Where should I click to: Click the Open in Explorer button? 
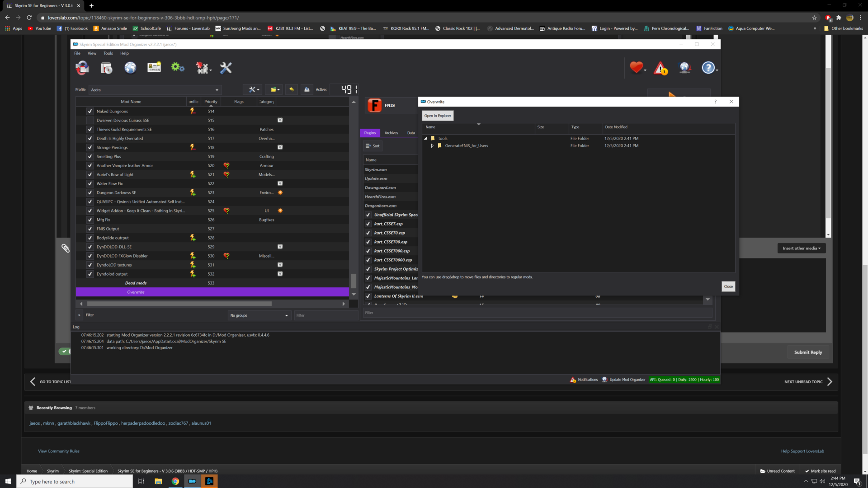click(438, 116)
